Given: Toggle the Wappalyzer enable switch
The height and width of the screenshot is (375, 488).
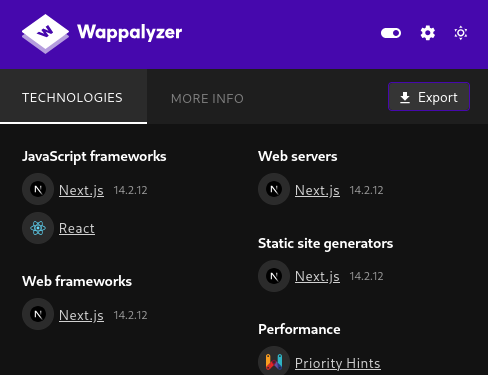Looking at the screenshot, I should pos(391,33).
